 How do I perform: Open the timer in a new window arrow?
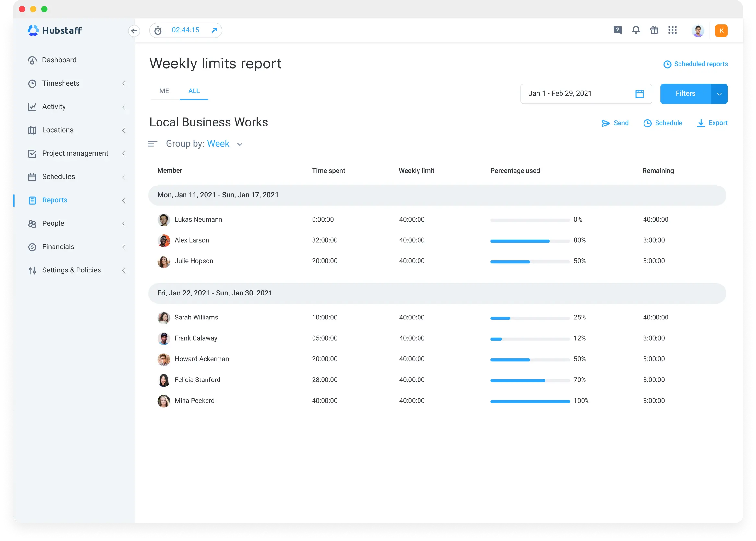tap(213, 30)
